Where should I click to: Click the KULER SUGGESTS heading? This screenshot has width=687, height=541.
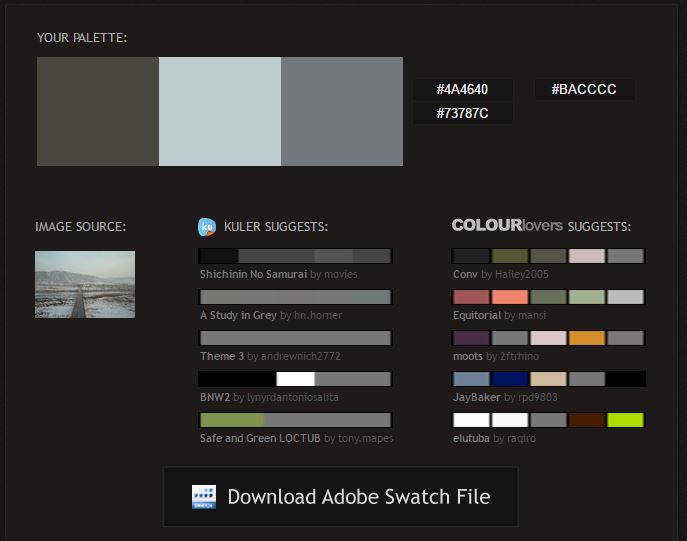point(276,226)
